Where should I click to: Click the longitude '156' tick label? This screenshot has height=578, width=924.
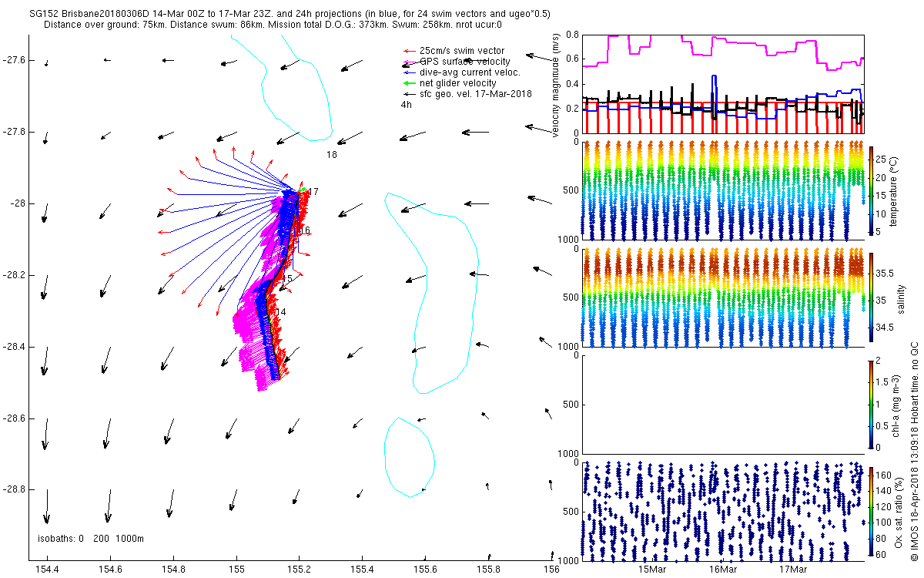pyautogui.click(x=551, y=569)
